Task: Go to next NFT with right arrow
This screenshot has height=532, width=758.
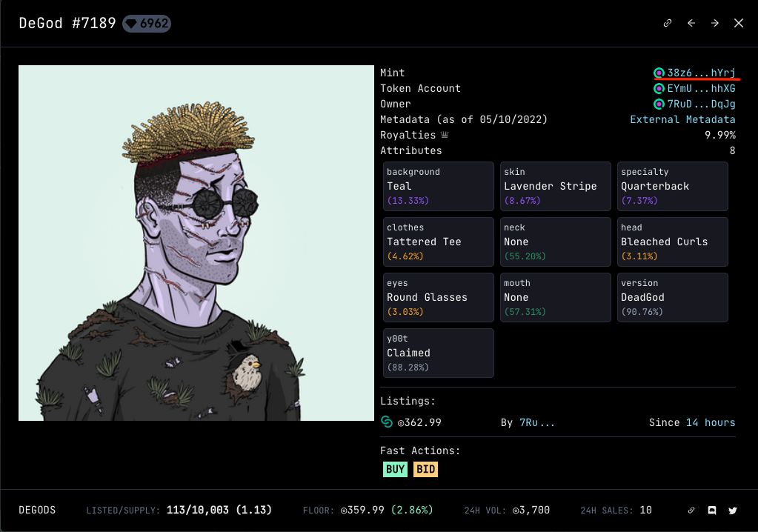Action: click(x=714, y=23)
